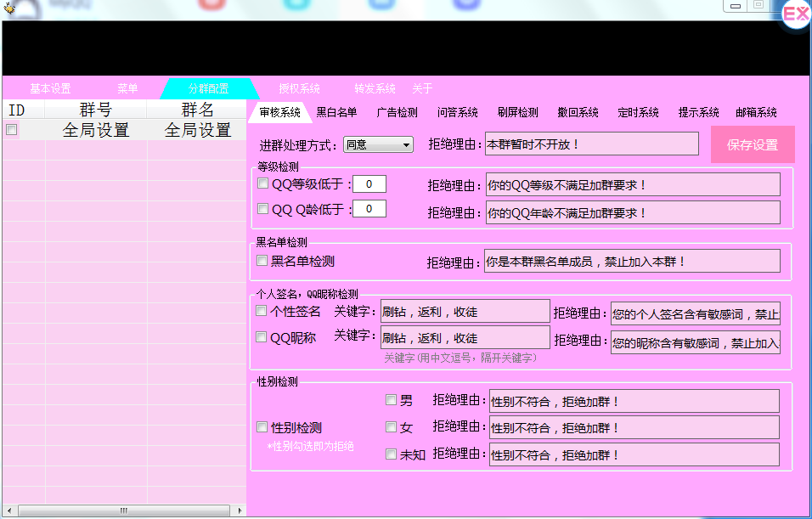The width and height of the screenshot is (812, 519).
Task: Enable the 性别检测 checkbox
Action: point(261,427)
